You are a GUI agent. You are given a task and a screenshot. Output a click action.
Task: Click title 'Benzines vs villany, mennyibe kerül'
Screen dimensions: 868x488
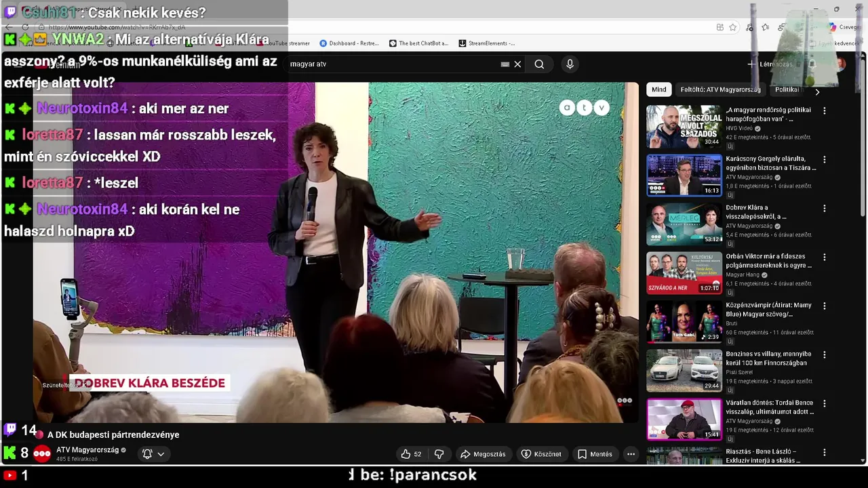(x=768, y=359)
